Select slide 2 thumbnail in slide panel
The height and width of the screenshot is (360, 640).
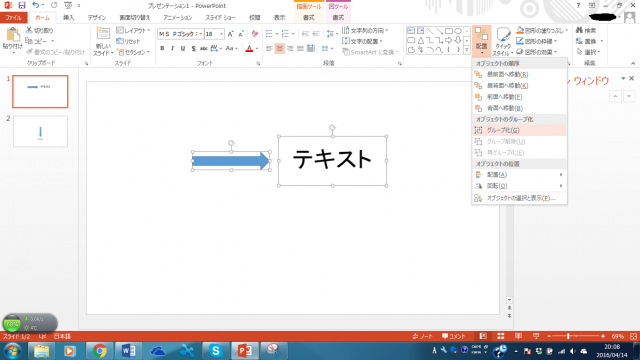point(40,131)
